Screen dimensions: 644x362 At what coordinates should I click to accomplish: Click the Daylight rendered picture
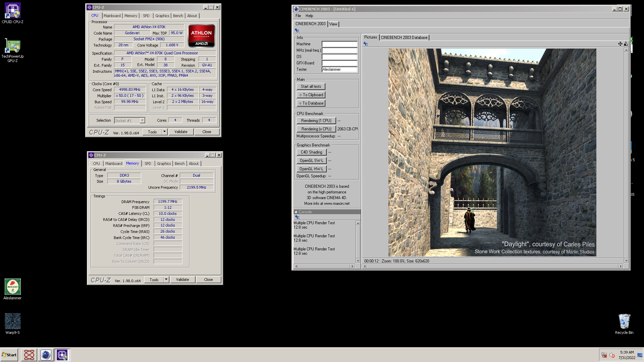(492, 153)
